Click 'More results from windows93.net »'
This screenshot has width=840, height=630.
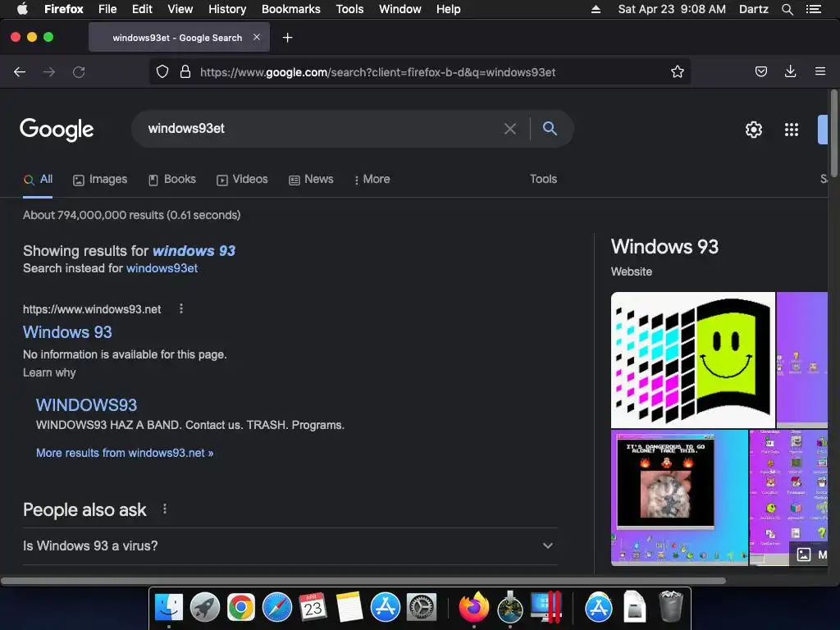(125, 453)
